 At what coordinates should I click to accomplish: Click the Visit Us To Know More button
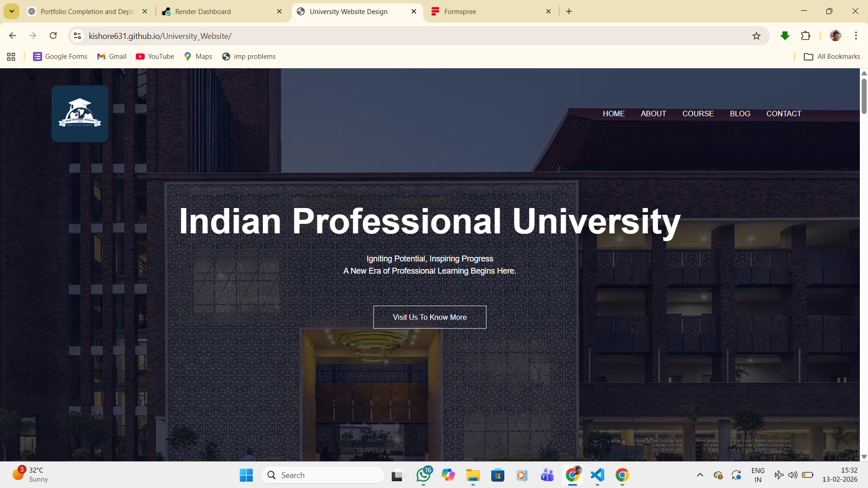click(429, 317)
